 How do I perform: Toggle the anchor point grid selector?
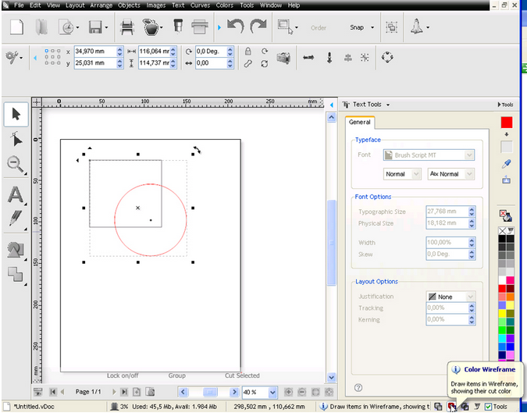point(52,57)
